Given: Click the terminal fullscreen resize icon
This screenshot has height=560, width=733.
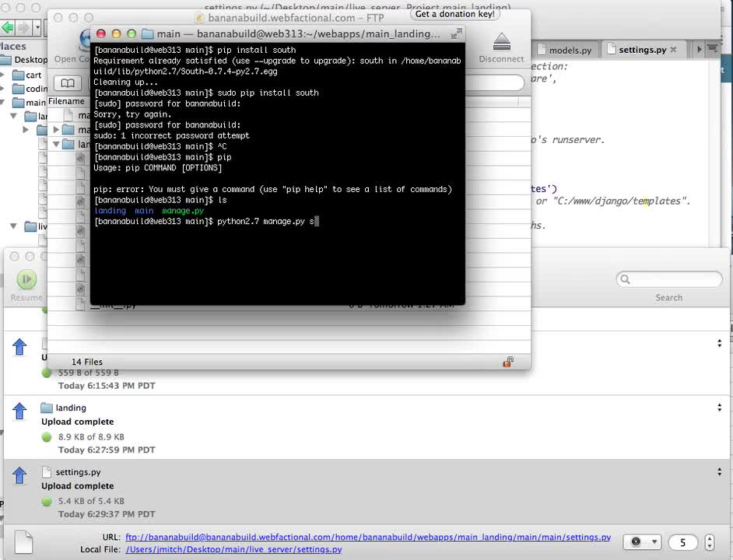Looking at the screenshot, I should tap(456, 33).
